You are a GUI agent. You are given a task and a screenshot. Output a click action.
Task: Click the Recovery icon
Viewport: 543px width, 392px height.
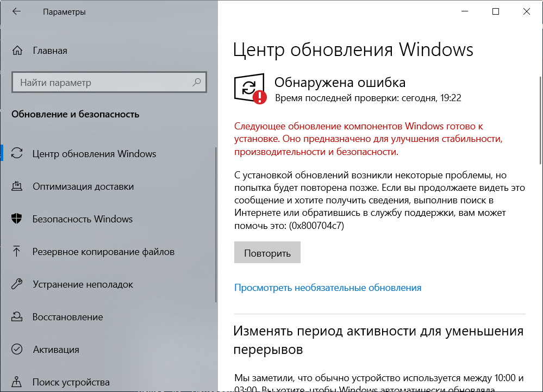[17, 316]
